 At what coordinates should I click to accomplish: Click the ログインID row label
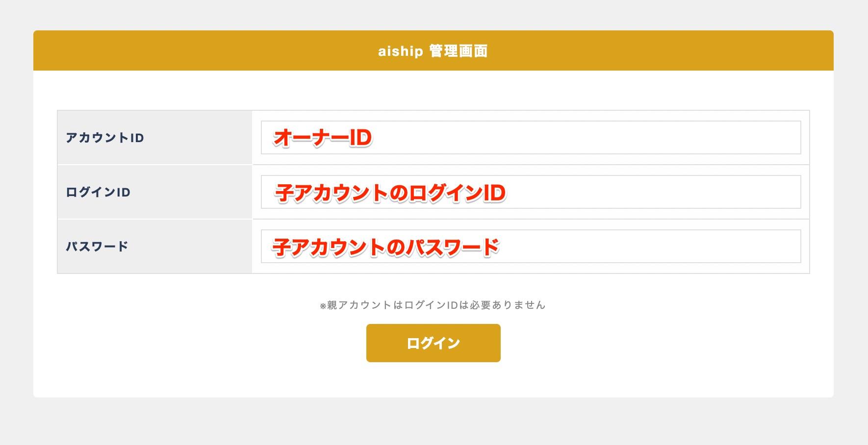98,192
